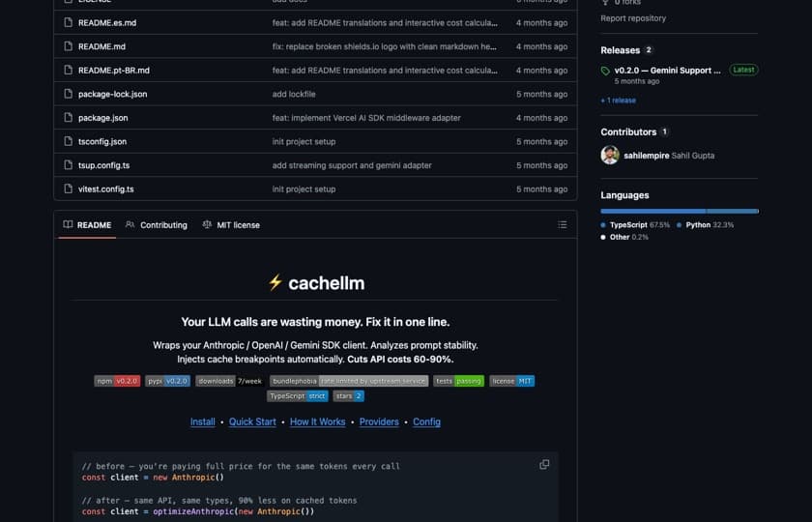Click the Other 0.2% language entry
Screen dimensions: 812x522
tap(624, 237)
